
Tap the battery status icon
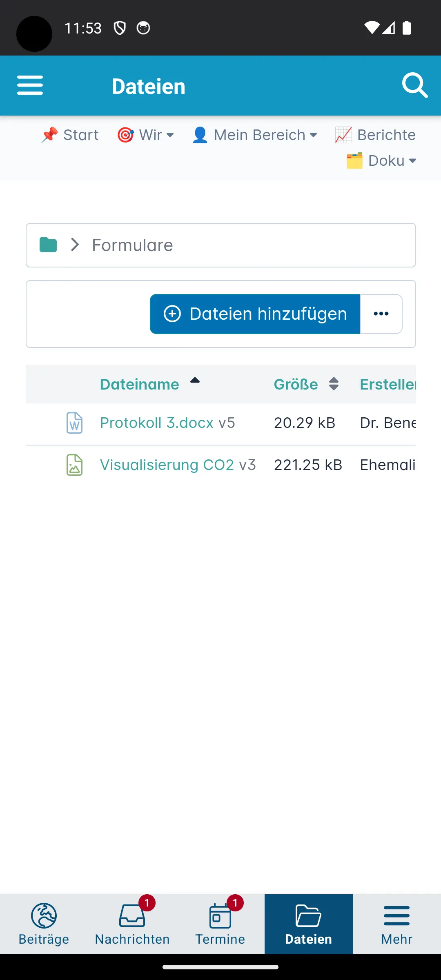407,28
